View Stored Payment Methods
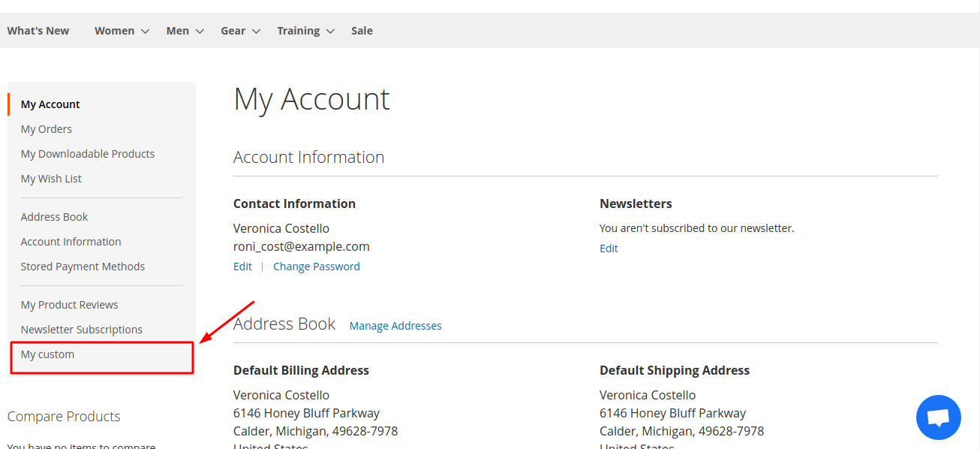 point(83,266)
